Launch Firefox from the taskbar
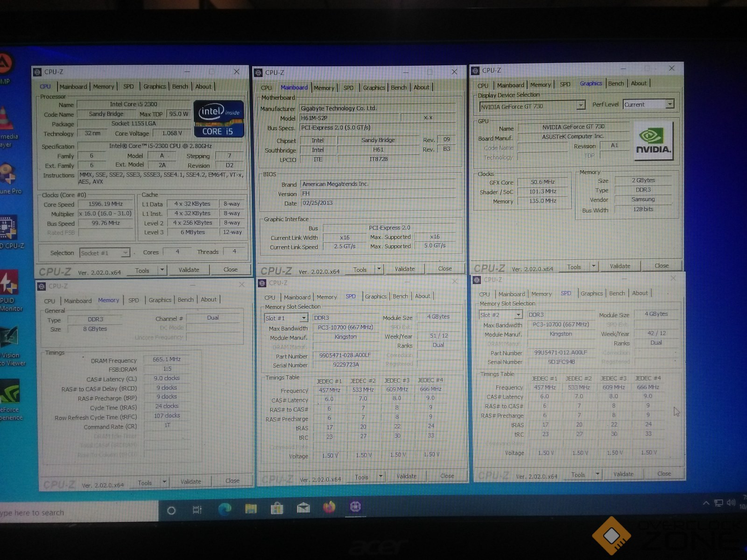The width and height of the screenshot is (747, 560). click(x=329, y=507)
